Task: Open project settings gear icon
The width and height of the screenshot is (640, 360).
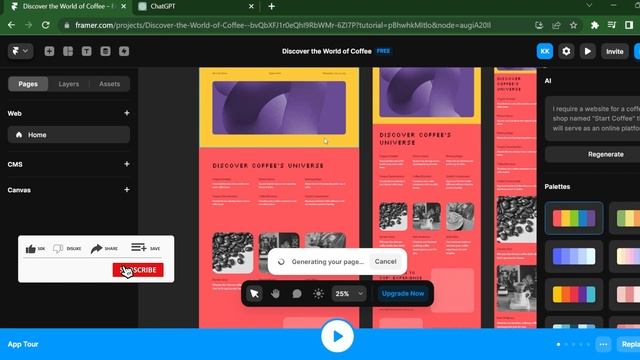Action: click(x=566, y=51)
